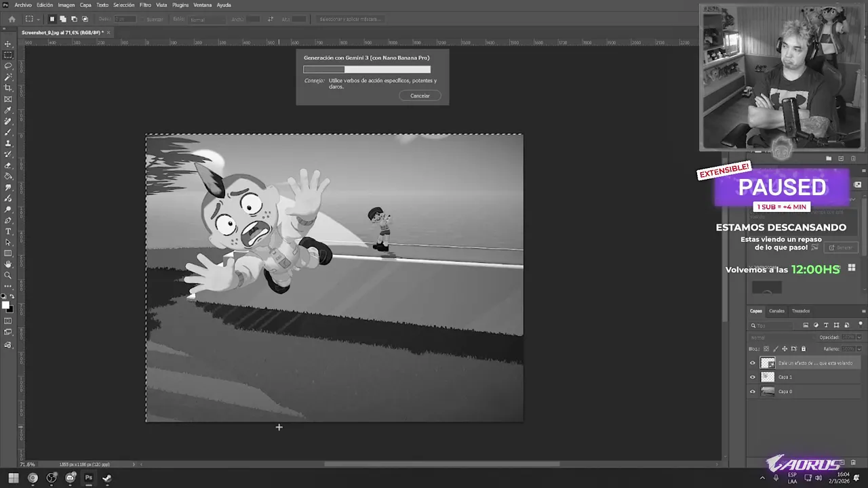The width and height of the screenshot is (868, 488).
Task: Select the History Brush tool
Action: pyautogui.click(x=8, y=155)
